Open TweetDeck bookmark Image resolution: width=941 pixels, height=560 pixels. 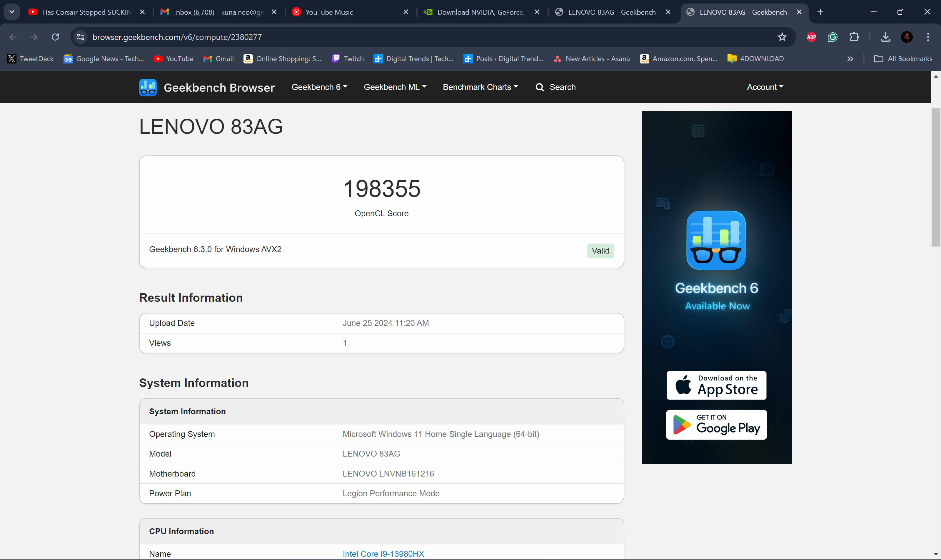click(x=31, y=58)
